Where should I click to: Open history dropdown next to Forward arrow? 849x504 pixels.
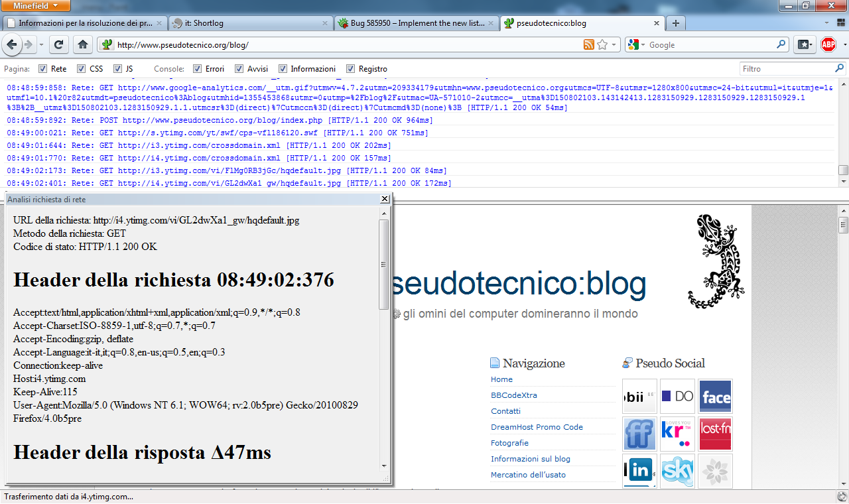41,45
